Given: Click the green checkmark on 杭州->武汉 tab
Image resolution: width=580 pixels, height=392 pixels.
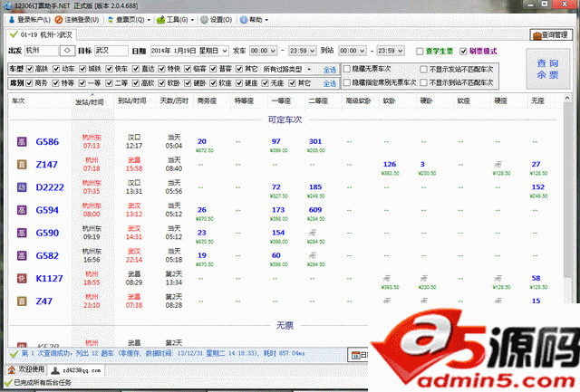Looking at the screenshot, I should (14, 34).
